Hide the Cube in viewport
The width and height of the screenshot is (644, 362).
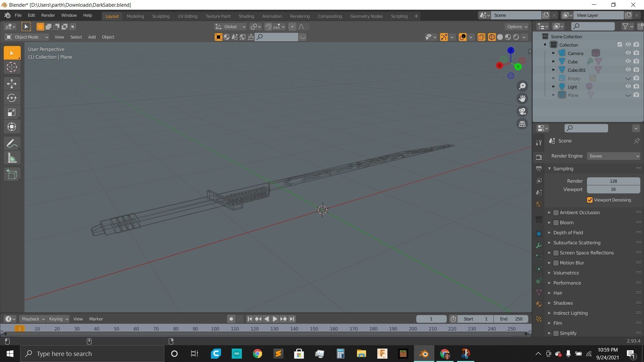[628, 61]
